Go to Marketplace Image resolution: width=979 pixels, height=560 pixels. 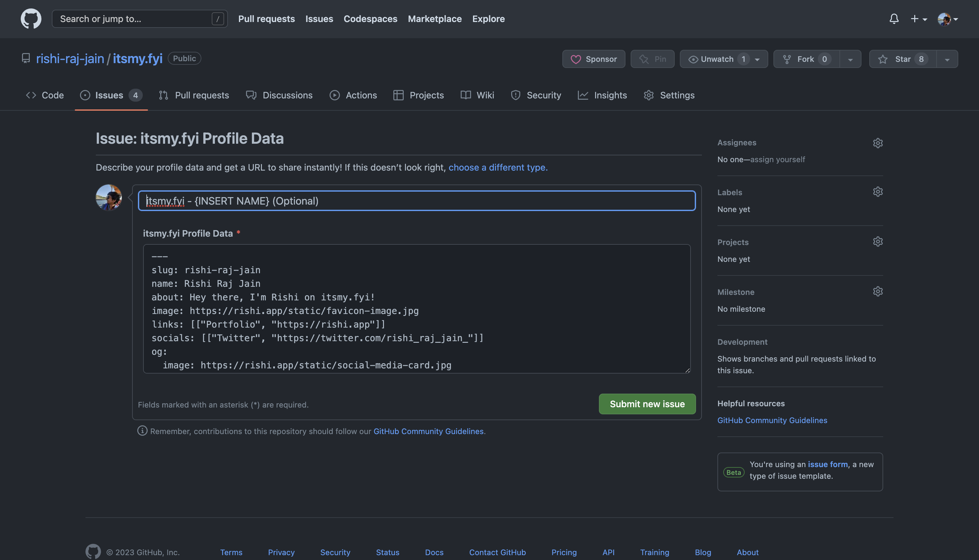(435, 19)
